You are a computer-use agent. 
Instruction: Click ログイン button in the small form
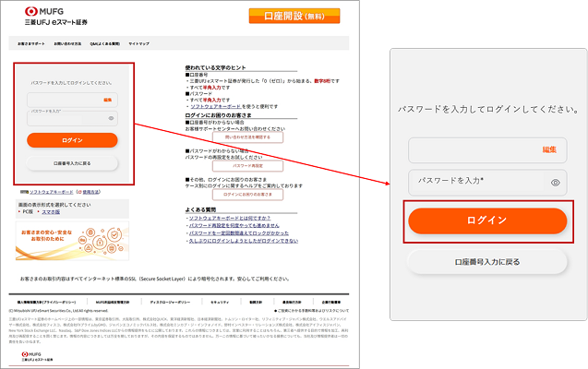click(72, 140)
